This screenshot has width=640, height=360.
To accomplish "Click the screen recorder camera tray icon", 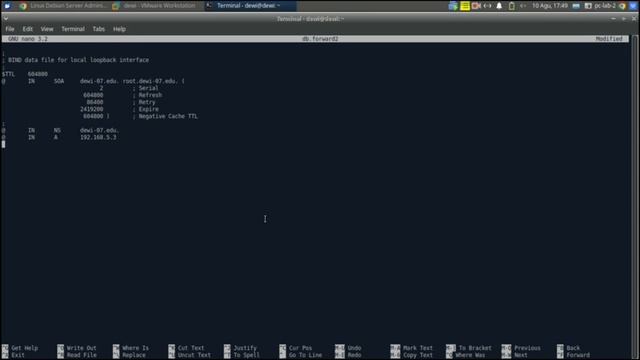I will (x=476, y=6).
